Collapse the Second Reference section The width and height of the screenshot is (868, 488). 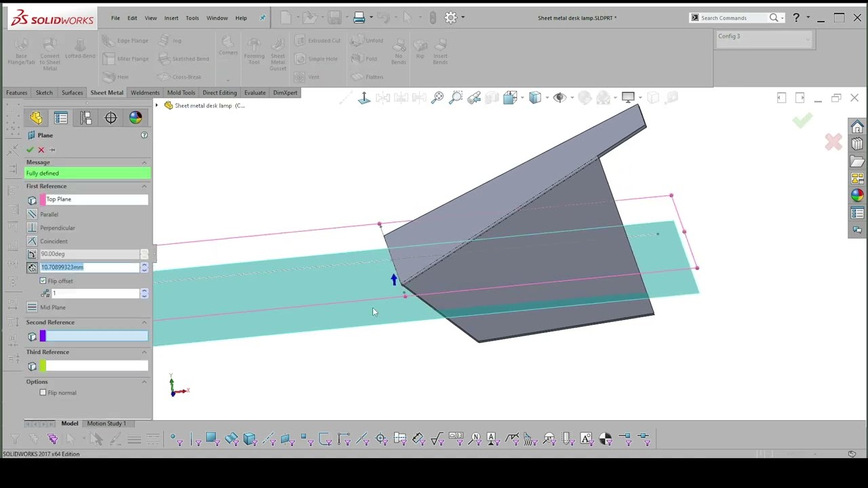[x=144, y=322]
